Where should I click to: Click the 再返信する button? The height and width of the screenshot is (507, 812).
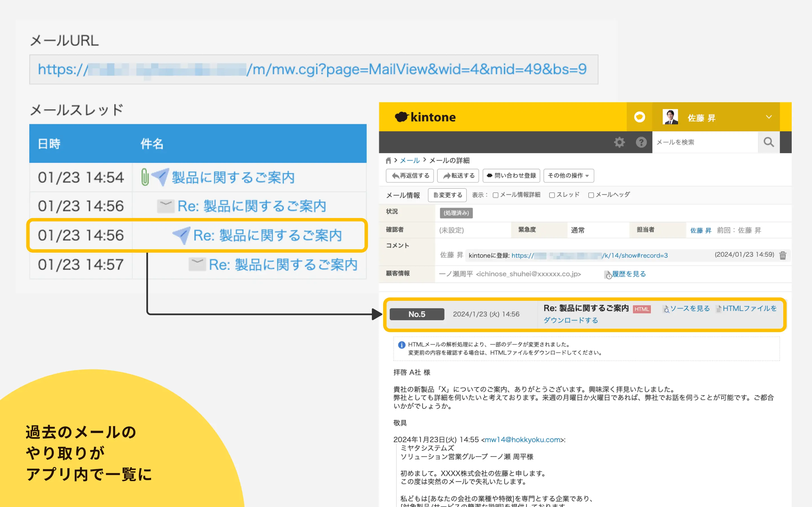[x=410, y=176]
